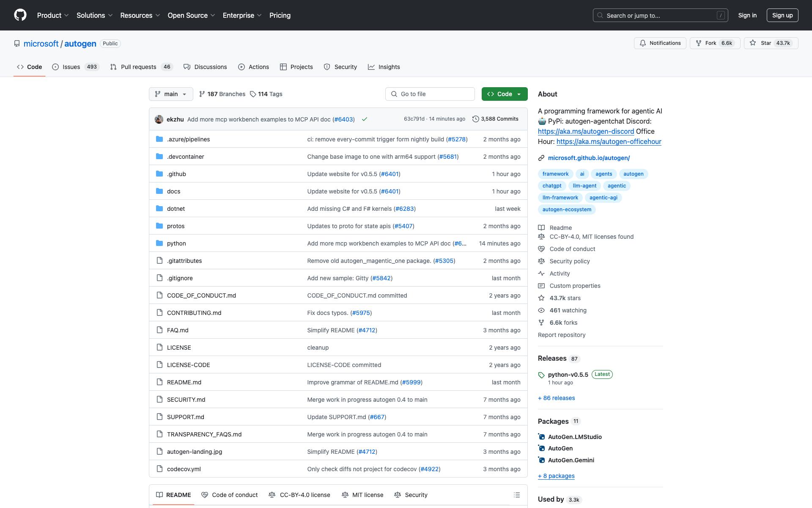This screenshot has width=812, height=508.
Task: Open commit history clock icon
Action: (x=476, y=119)
